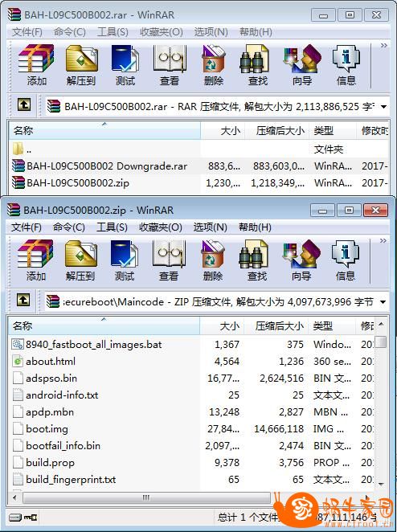Open 文件(F) menu in the .zip window

27,227
